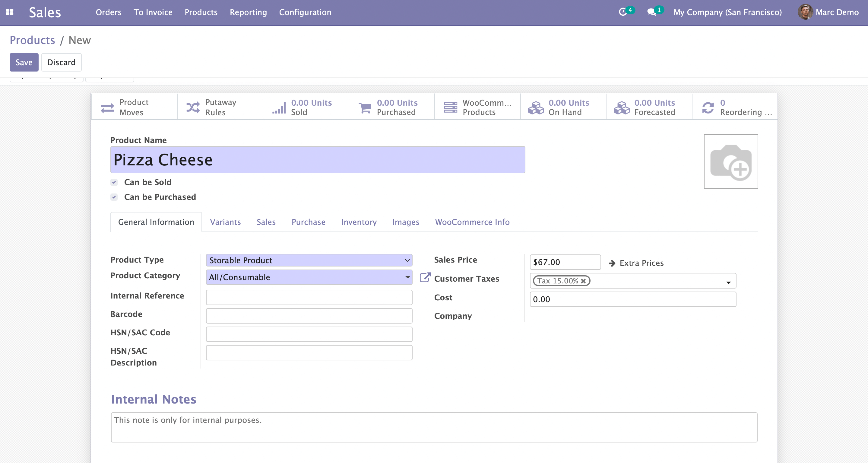Open Product Category external link icon
Viewport: 868px width, 463px height.
pyautogui.click(x=425, y=278)
